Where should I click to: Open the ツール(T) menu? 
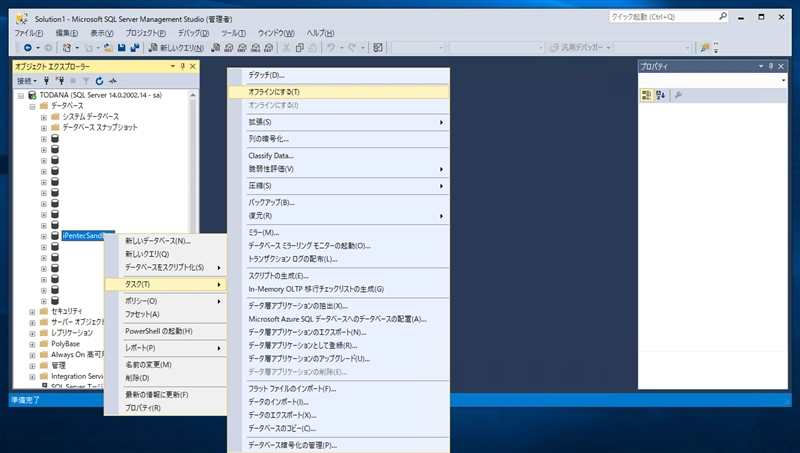(x=233, y=33)
